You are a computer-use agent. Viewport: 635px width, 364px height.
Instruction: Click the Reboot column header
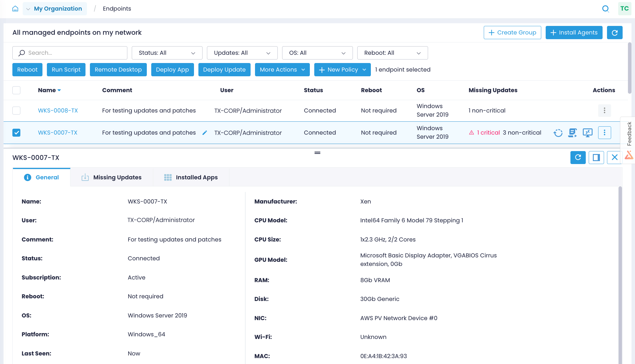pyautogui.click(x=371, y=90)
